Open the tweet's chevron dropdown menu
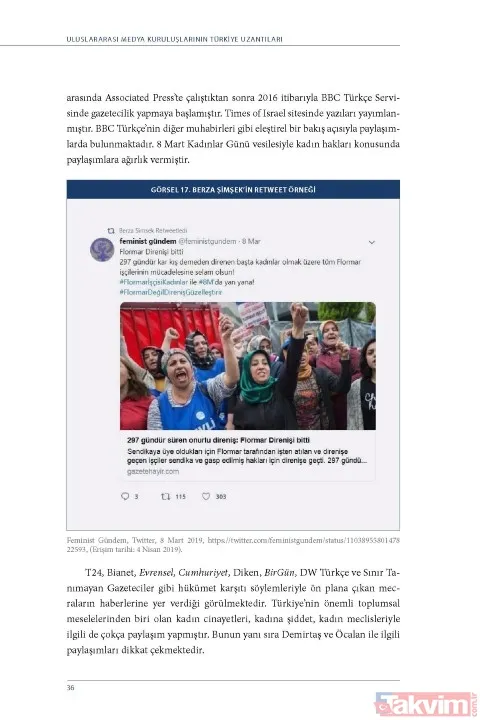The height and width of the screenshot is (720, 480). click(x=372, y=242)
